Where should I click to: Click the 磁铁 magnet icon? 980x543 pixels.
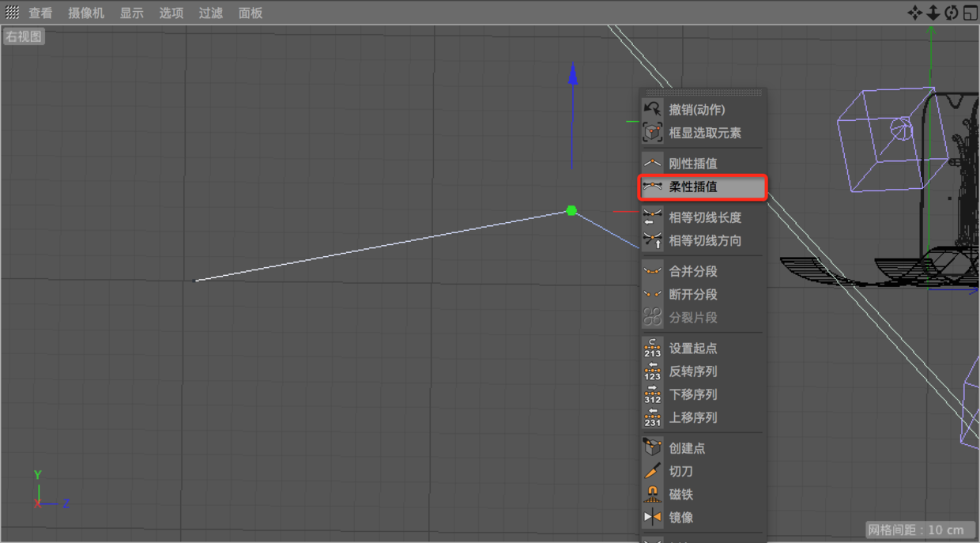click(652, 494)
